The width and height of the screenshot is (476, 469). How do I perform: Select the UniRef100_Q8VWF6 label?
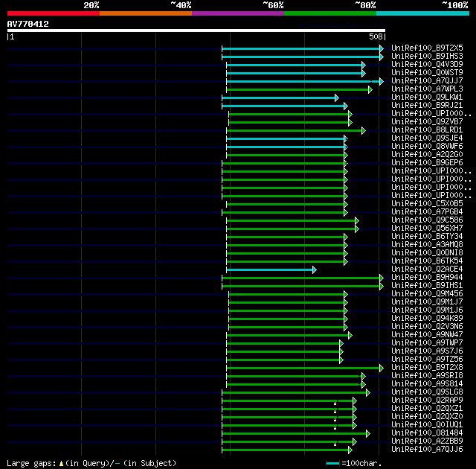click(427, 147)
